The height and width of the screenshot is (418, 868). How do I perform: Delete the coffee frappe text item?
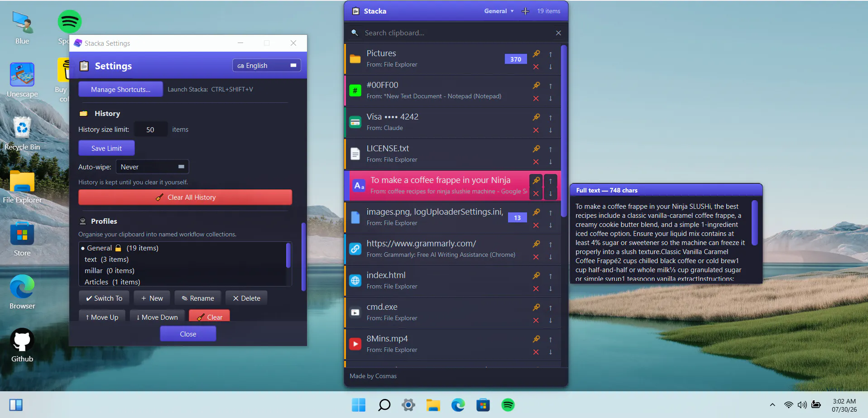click(536, 193)
